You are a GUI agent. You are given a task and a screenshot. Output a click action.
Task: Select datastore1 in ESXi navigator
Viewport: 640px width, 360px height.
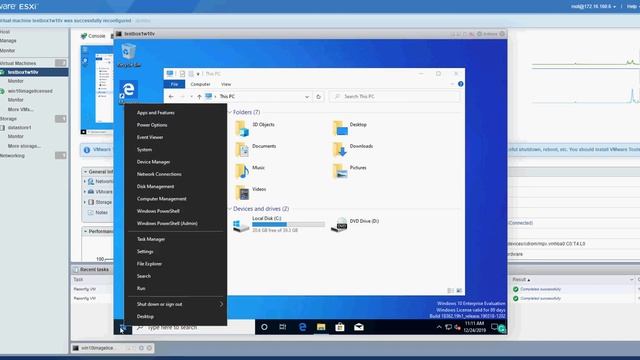click(19, 127)
